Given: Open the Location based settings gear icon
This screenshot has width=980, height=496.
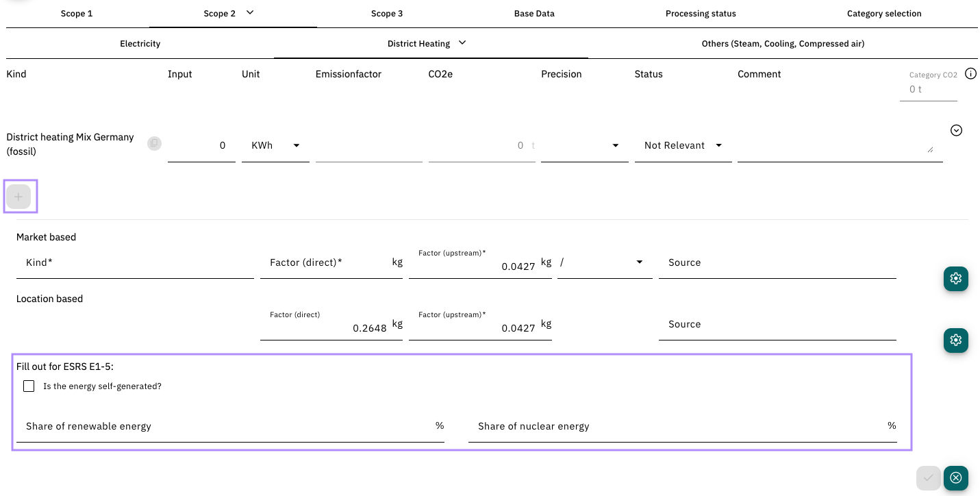Looking at the screenshot, I should (x=956, y=340).
